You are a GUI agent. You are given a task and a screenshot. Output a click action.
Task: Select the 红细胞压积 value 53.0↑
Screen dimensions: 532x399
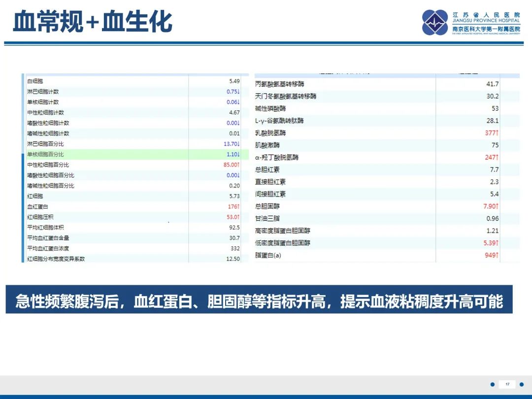pyautogui.click(x=233, y=217)
